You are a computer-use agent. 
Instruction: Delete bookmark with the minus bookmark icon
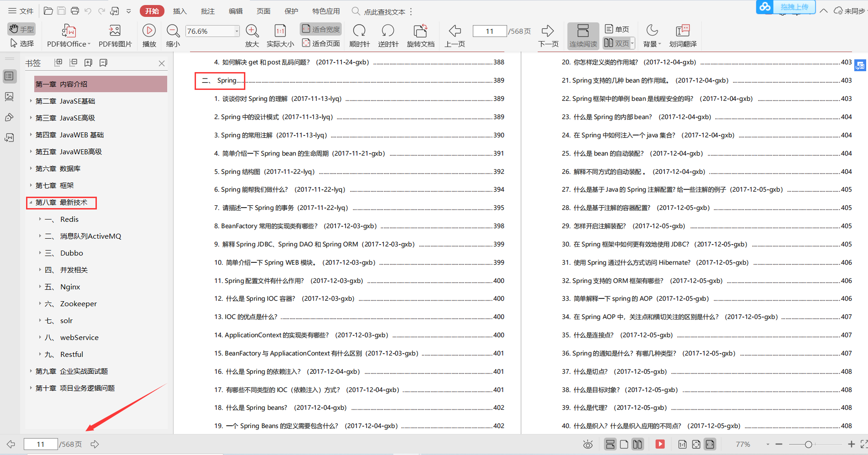coord(103,63)
